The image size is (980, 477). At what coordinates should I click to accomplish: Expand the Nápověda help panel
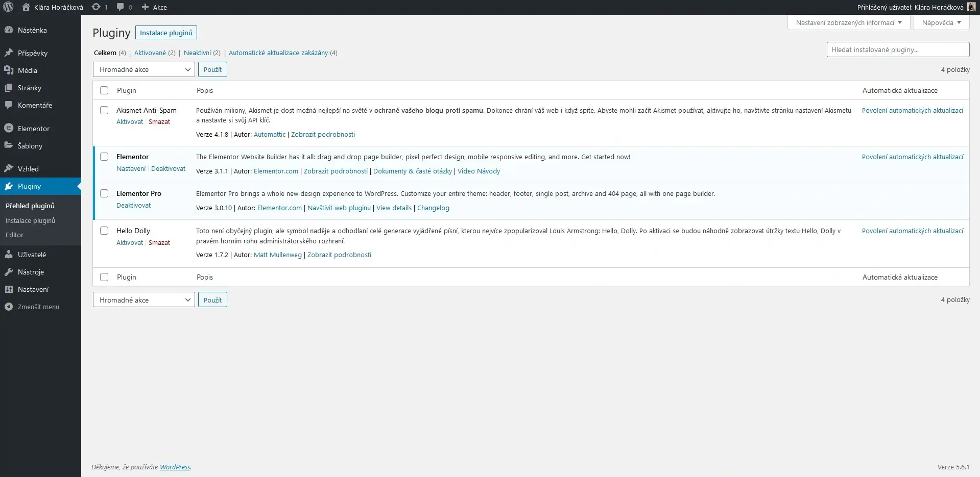(942, 22)
